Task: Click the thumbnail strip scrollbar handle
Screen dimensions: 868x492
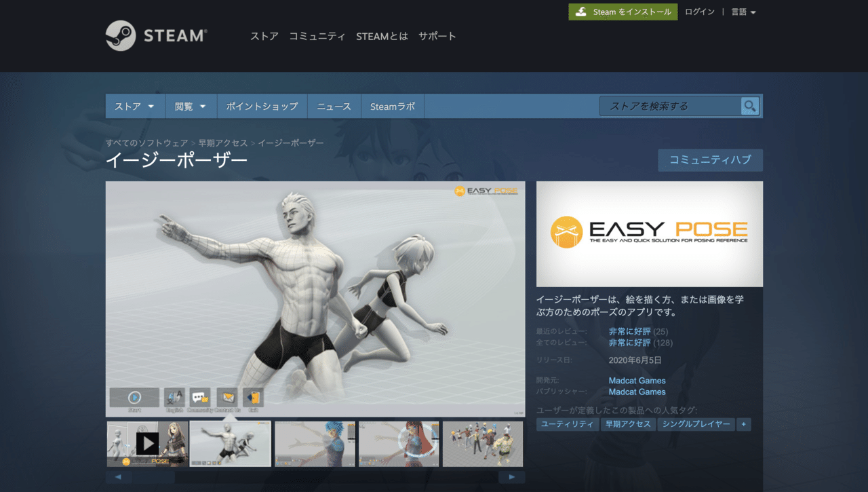Action: [153, 477]
